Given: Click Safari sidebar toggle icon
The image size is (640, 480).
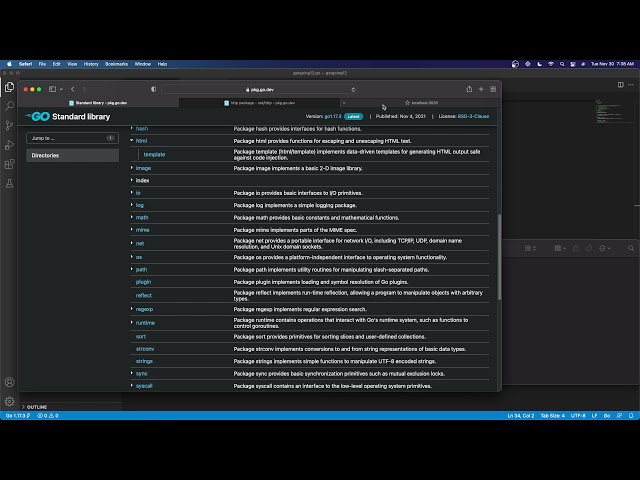Looking at the screenshot, I should tap(52, 89).
